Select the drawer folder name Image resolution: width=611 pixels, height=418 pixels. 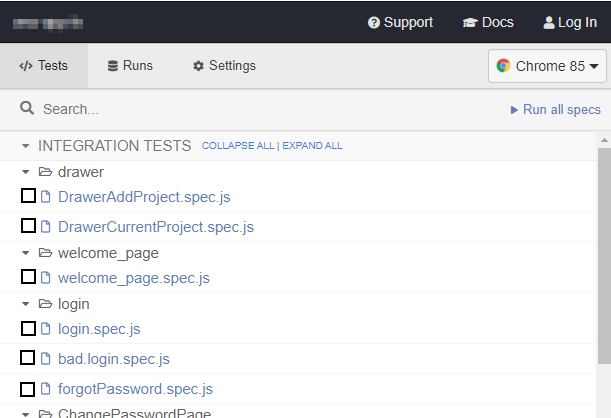point(81,172)
